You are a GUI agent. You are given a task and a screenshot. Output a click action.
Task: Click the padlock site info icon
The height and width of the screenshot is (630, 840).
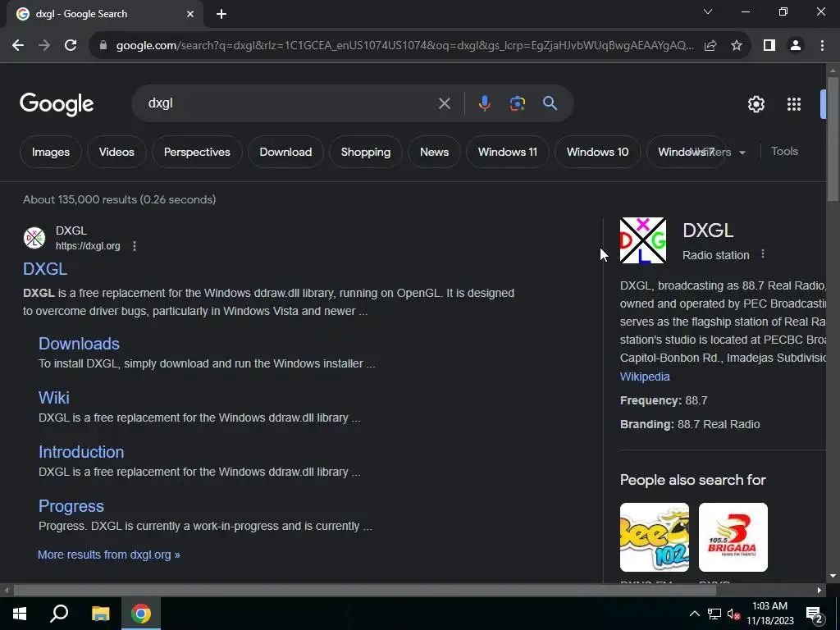[x=103, y=46]
